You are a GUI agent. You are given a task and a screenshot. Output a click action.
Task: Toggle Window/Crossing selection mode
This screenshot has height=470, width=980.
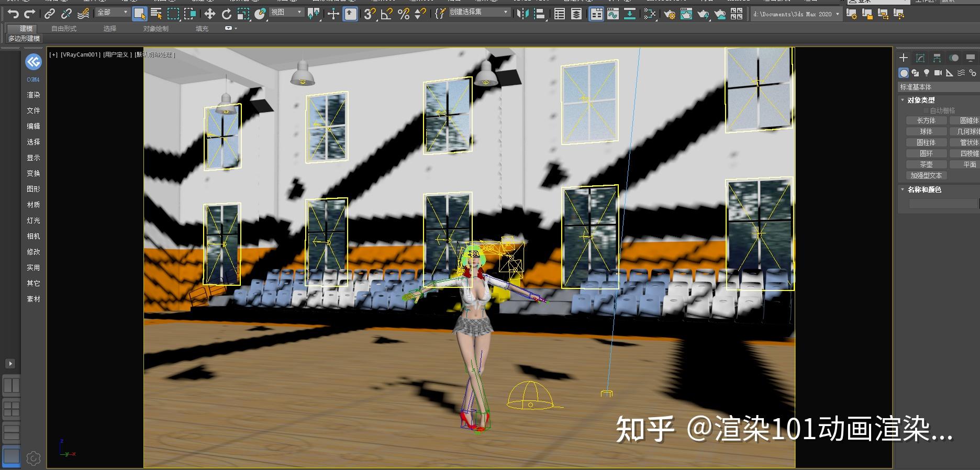pyautogui.click(x=190, y=14)
